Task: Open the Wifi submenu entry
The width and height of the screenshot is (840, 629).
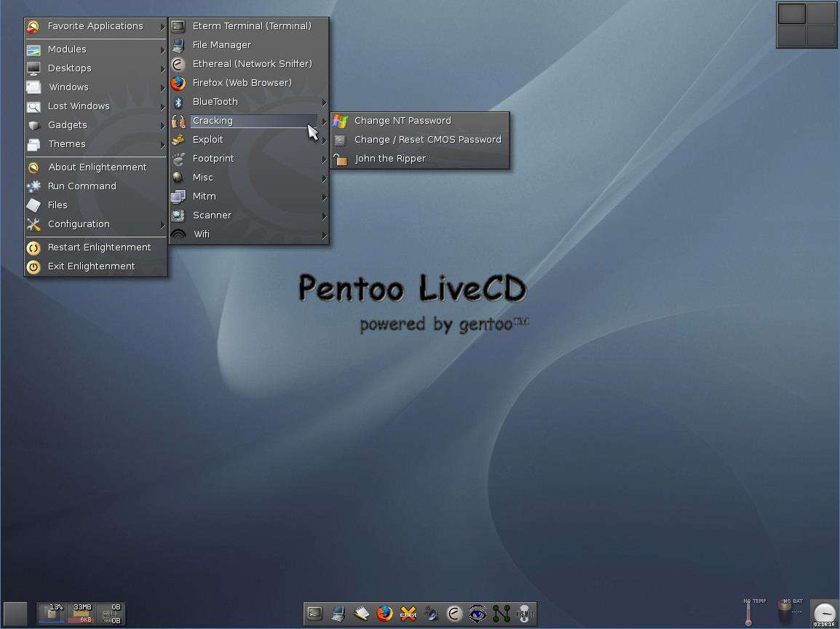Action: (249, 234)
